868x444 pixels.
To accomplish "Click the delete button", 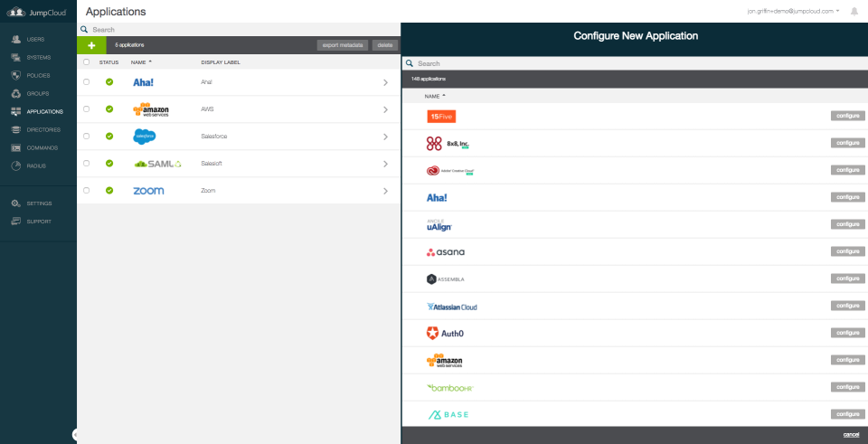I will 385,45.
